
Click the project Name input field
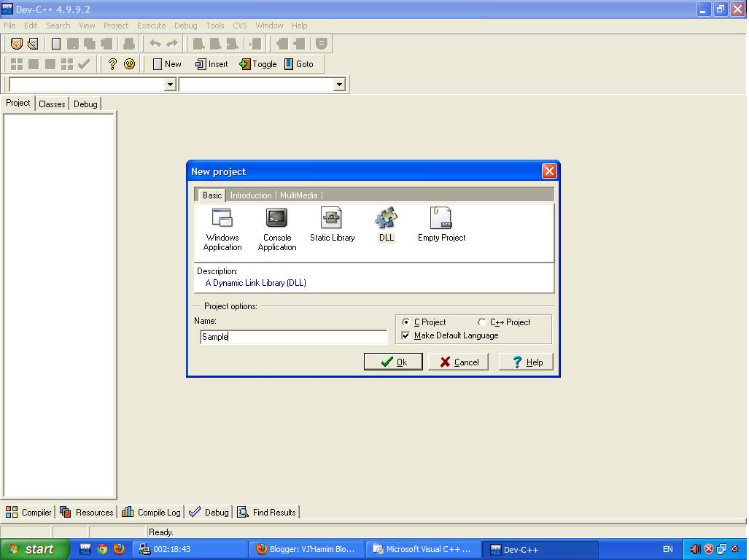tap(293, 337)
